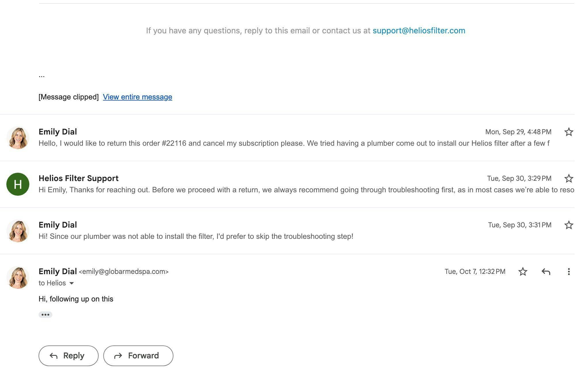Click Emily Dial's avatar on 3:31 PM message

(x=18, y=231)
